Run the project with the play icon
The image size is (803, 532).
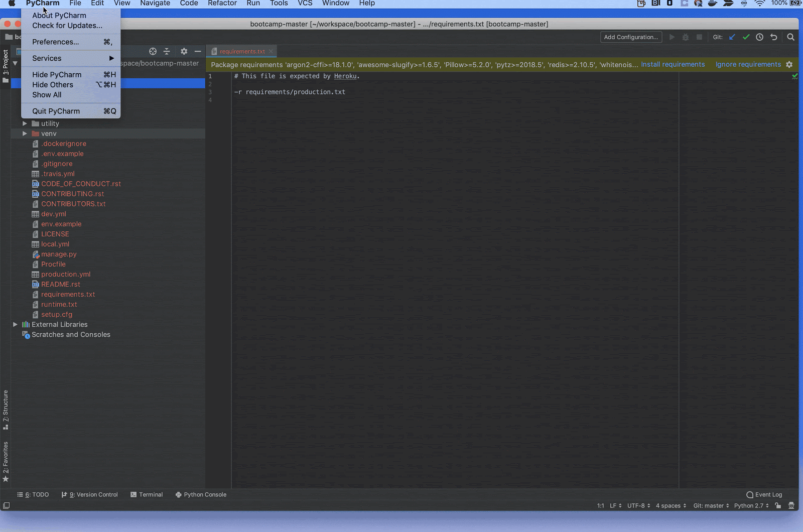(x=672, y=37)
